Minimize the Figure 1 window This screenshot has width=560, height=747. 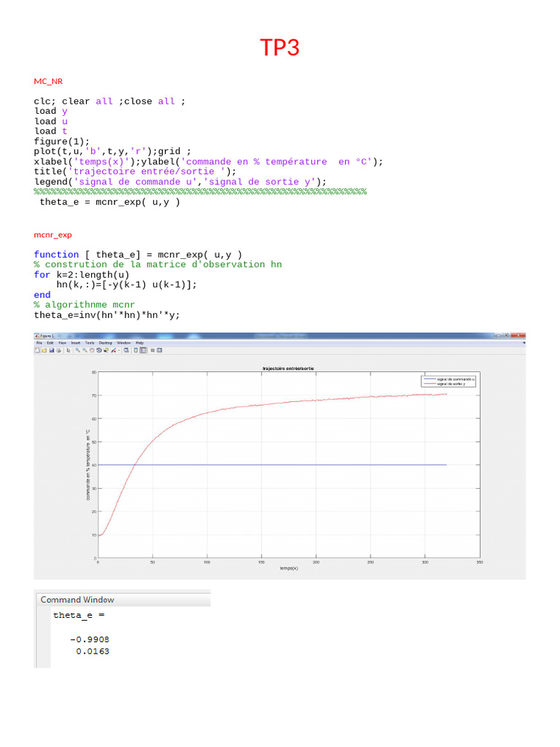[x=499, y=336]
